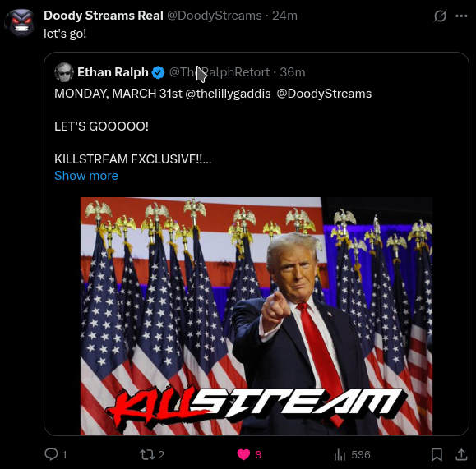Open the view analytics bar icon
The image size is (476, 469).
tap(340, 454)
